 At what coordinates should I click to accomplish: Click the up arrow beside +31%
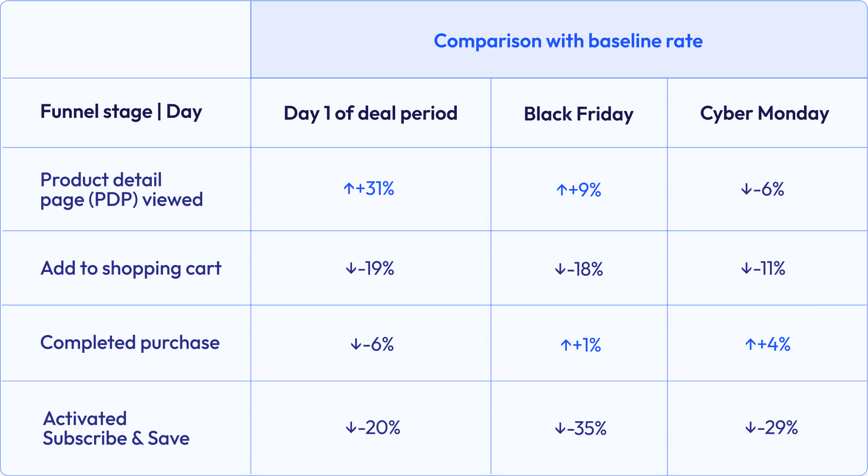pos(349,189)
